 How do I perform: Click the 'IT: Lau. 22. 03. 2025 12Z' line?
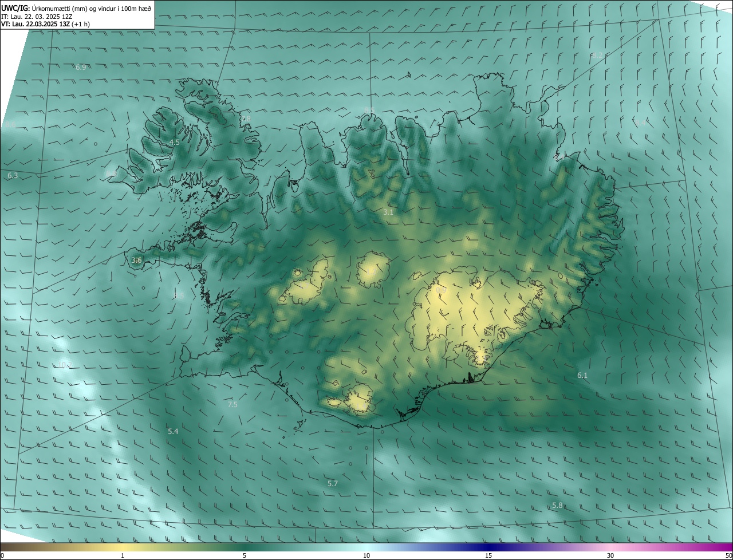click(37, 17)
